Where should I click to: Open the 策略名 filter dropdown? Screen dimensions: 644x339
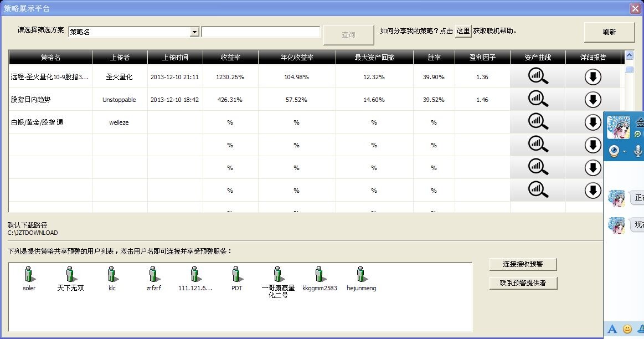[194, 32]
